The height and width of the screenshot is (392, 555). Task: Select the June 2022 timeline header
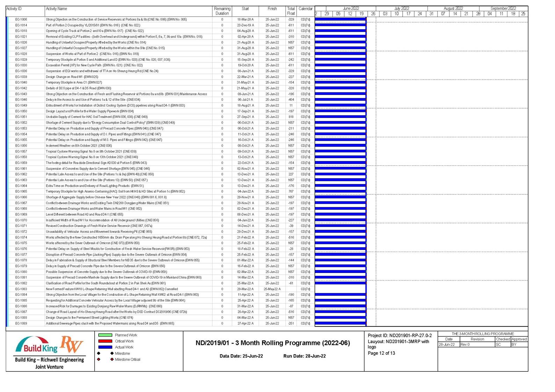pos(351,8)
